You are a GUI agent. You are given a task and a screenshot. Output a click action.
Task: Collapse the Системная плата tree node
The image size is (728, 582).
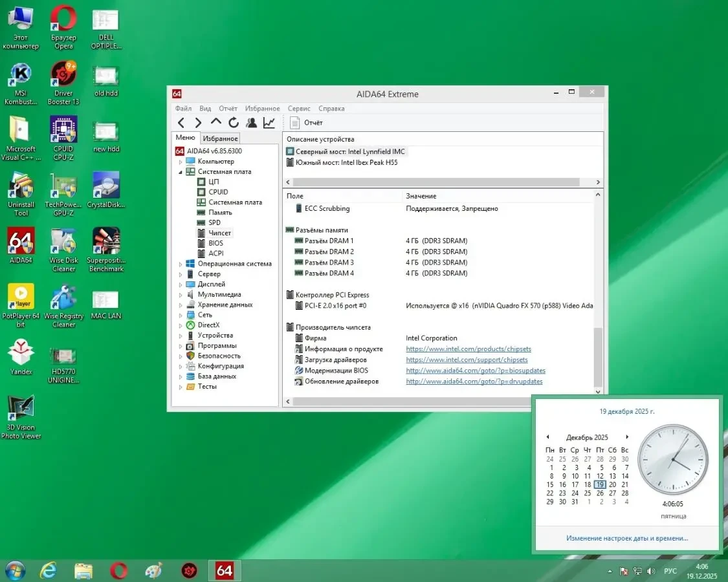click(181, 172)
